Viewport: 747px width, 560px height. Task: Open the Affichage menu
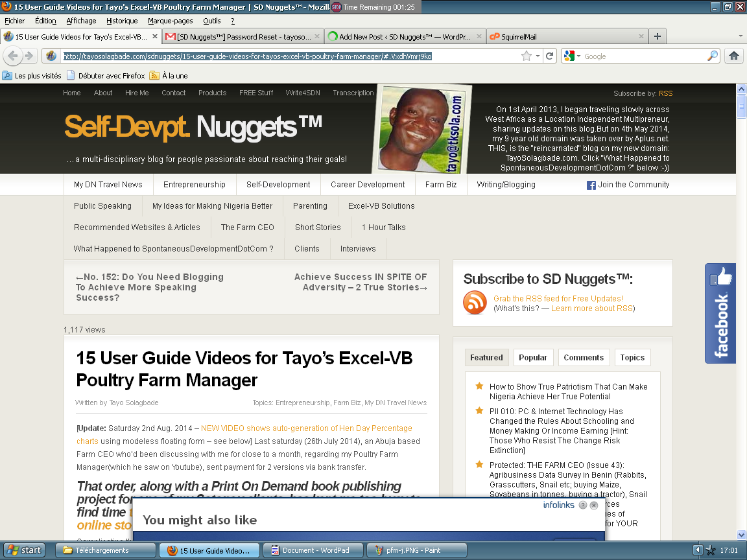(81, 21)
